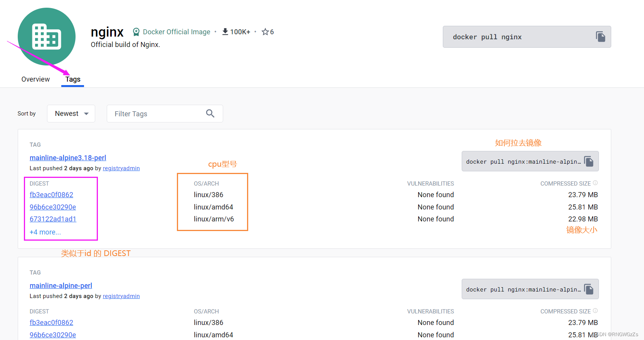Click the Docker Official Image label

[x=177, y=32]
